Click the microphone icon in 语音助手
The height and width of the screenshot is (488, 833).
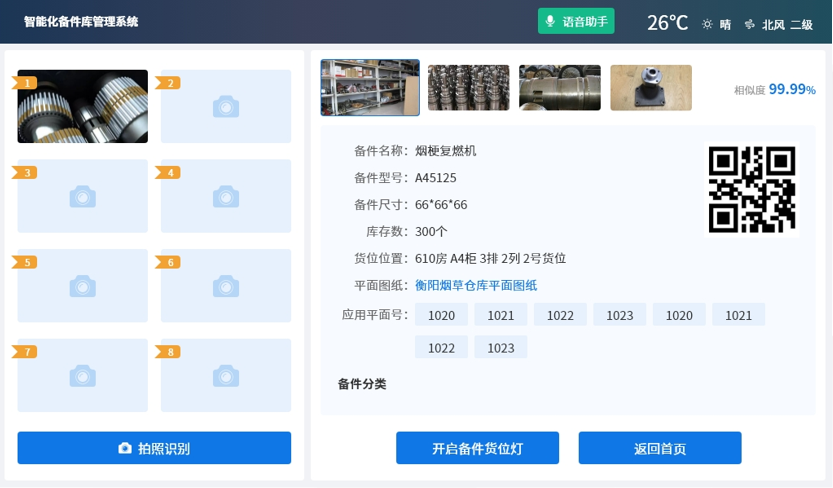tap(550, 21)
